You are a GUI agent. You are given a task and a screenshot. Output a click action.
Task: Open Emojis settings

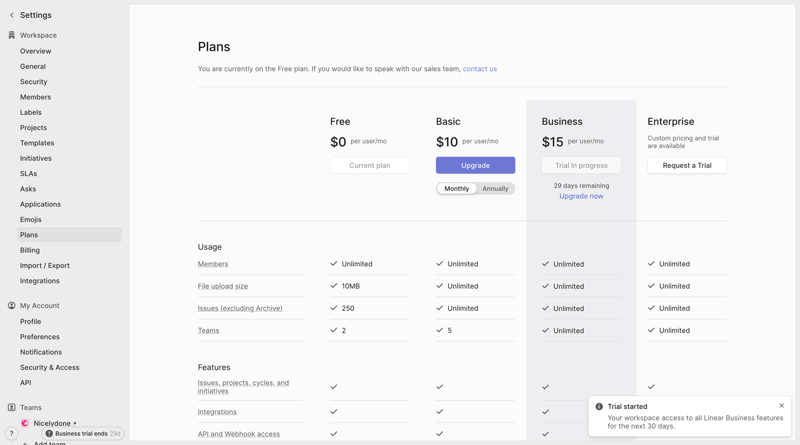31,219
